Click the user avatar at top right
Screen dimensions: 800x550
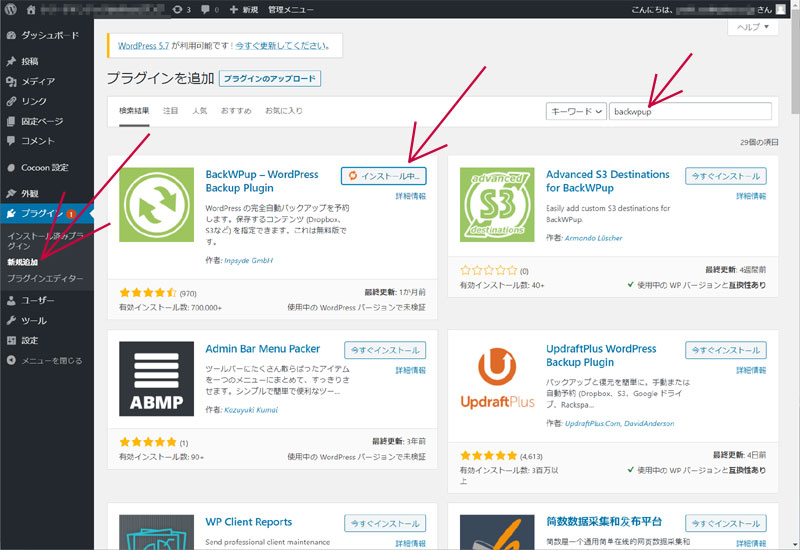[x=781, y=9]
